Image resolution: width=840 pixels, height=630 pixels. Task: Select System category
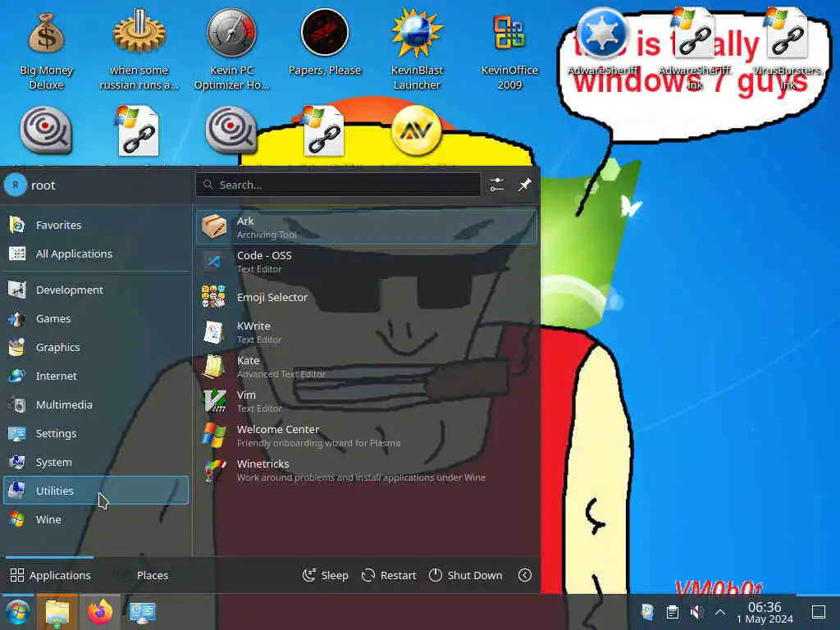tap(97, 463)
